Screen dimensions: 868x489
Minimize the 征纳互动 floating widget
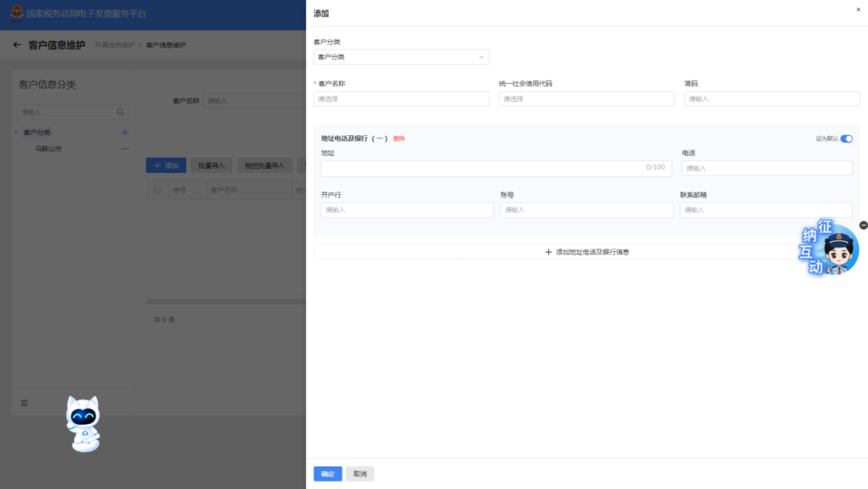pyautogui.click(x=863, y=225)
